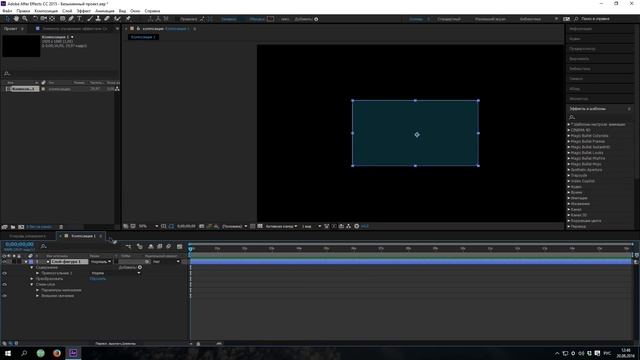
Task: Click the snapshot camera icon in viewer footer
Action: click(201, 226)
